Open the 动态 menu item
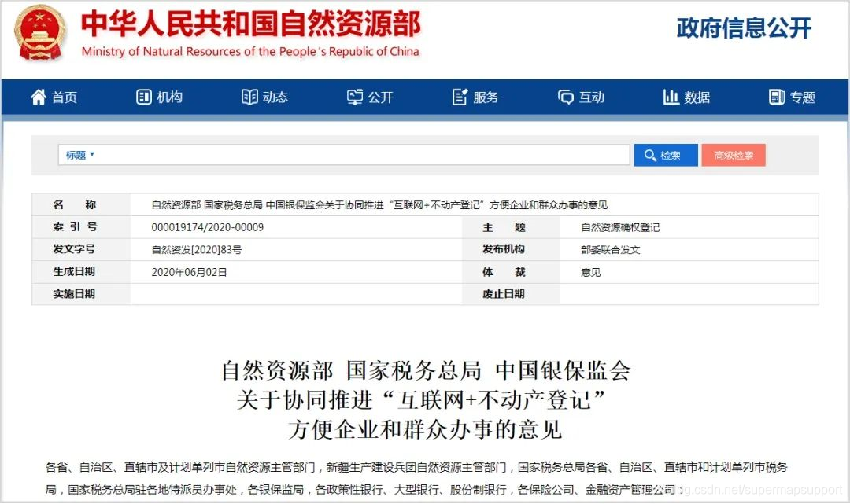 point(264,97)
